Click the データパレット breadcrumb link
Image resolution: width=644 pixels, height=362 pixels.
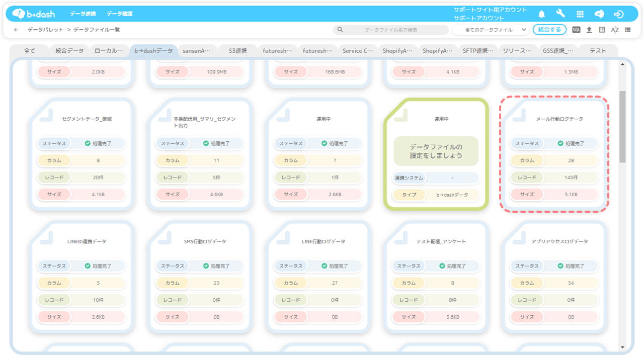pyautogui.click(x=46, y=30)
